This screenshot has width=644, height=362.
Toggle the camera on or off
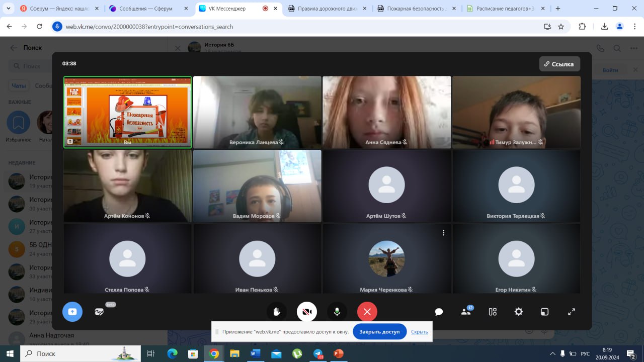(x=306, y=312)
